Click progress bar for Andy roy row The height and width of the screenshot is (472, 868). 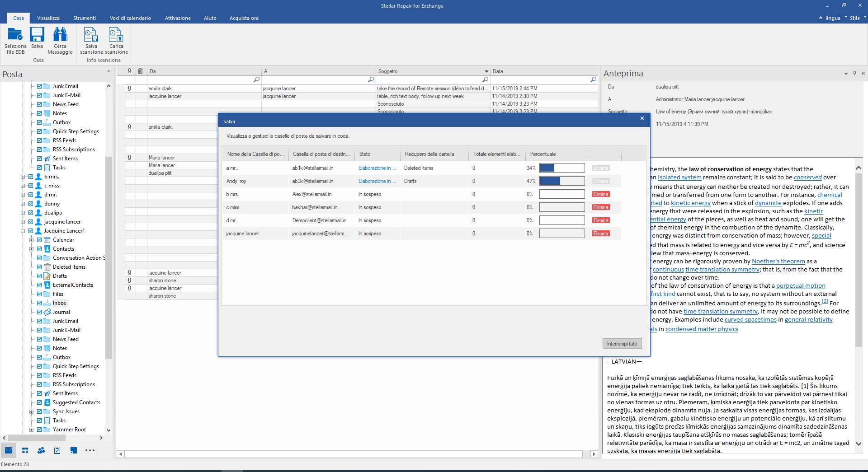pos(562,181)
